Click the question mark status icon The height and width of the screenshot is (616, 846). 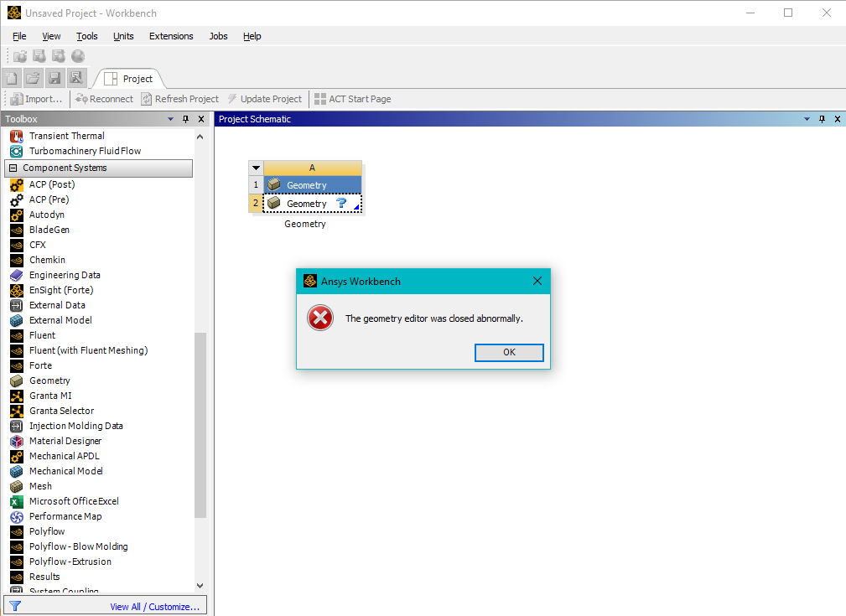(341, 203)
